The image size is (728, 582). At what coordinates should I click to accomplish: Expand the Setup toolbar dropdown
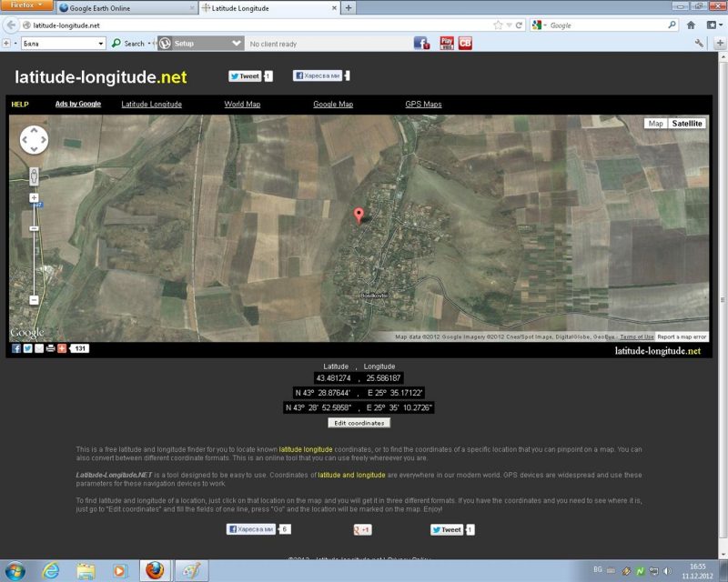click(237, 43)
